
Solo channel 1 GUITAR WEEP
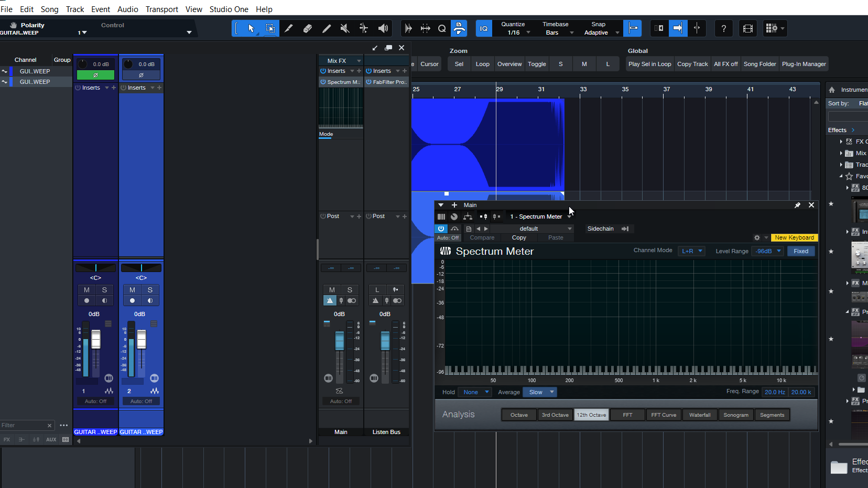tap(104, 290)
